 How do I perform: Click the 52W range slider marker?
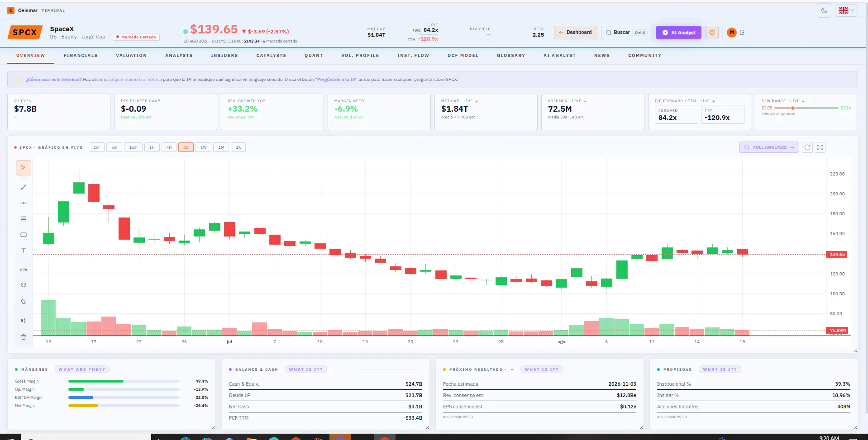click(793, 108)
